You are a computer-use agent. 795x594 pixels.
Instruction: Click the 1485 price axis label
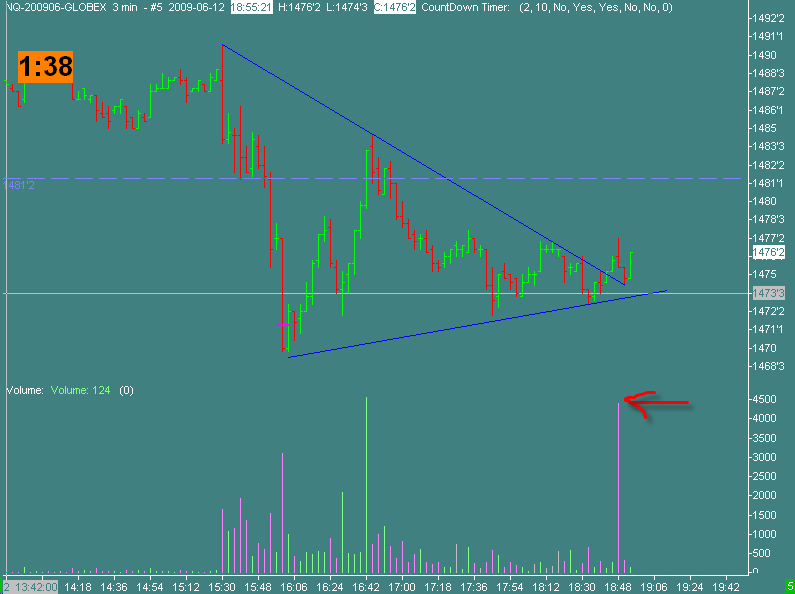(x=764, y=128)
